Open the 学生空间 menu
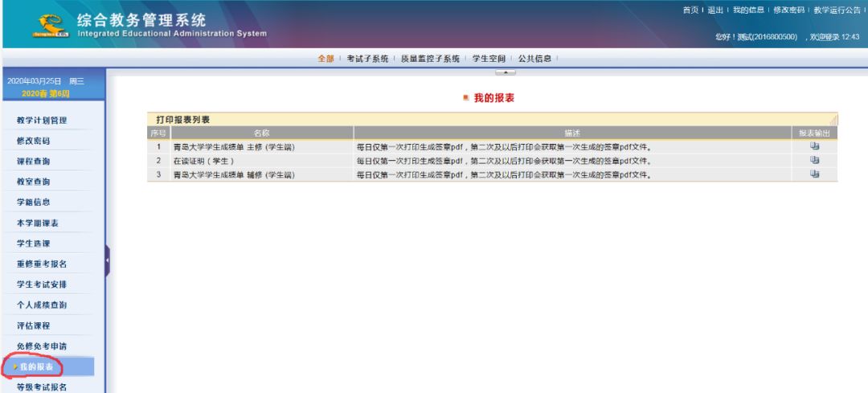Image resolution: width=868 pixels, height=393 pixels. click(489, 59)
